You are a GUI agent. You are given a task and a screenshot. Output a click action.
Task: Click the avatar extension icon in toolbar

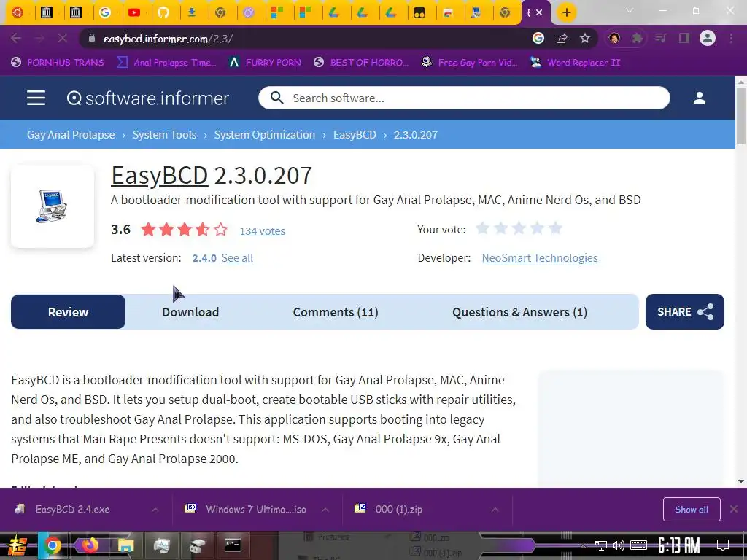point(614,38)
